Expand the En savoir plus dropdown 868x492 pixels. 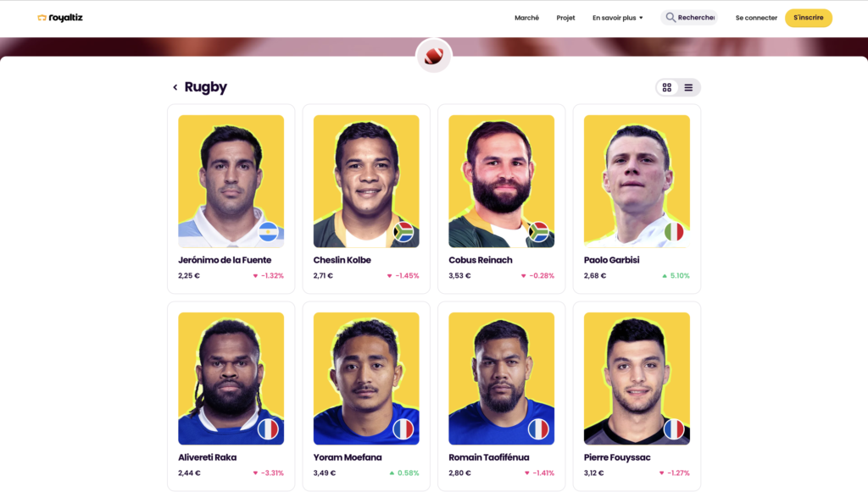pyautogui.click(x=618, y=18)
